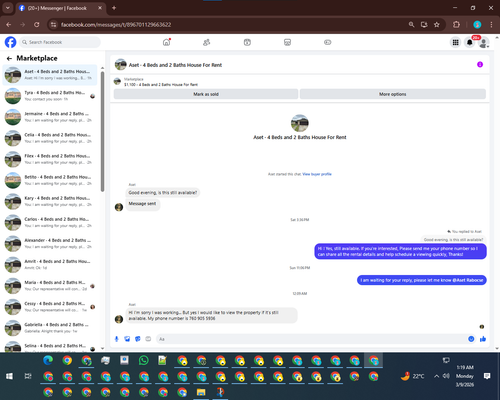Open the Friends icon in the top bar
Viewport: 500px width, 400px height.
207,42
